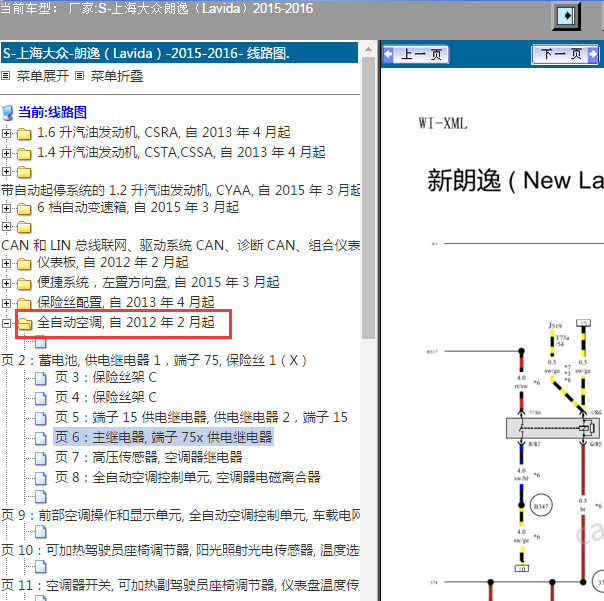Click the tree panel scroll-up arrow

click(x=369, y=49)
